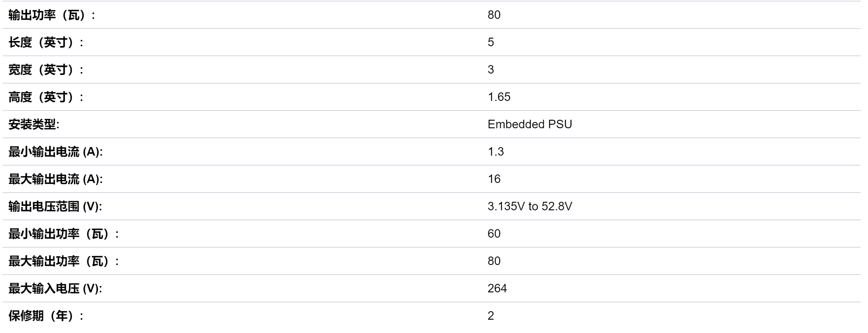Click the 输出电压范围 (V) label
Viewport: 868px width, 333px height.
coord(55,207)
